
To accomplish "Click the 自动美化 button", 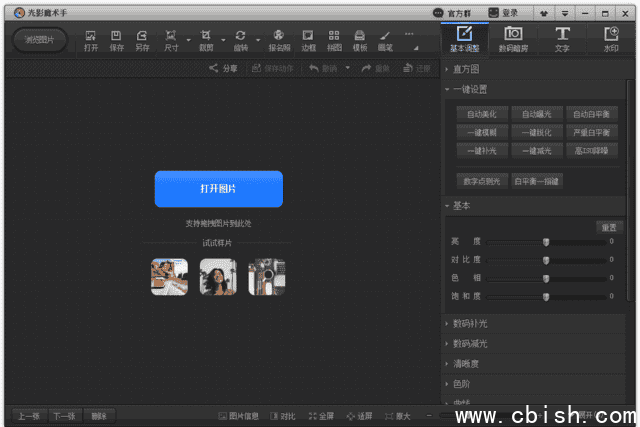I will pos(482,114).
